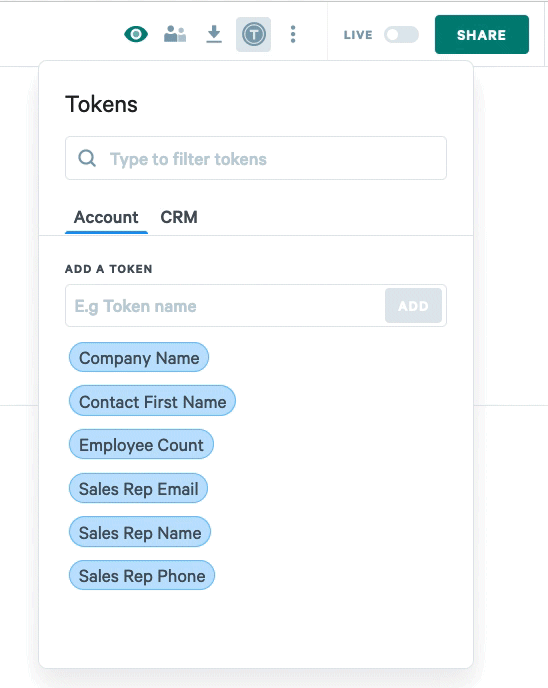Image resolution: width=548 pixels, height=688 pixels.
Task: Open the collaborators people icon
Action: pos(175,34)
